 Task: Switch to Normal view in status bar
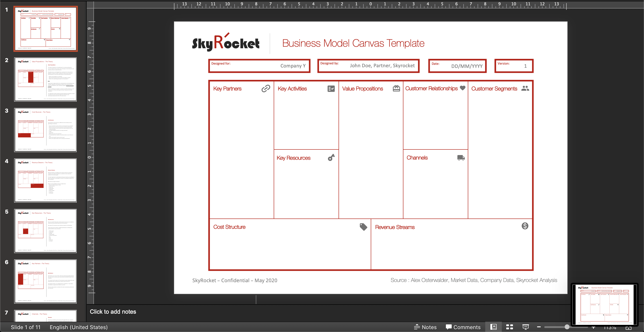(494, 327)
